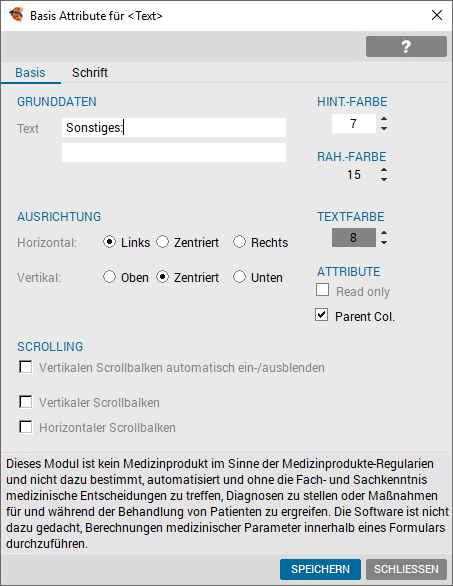The width and height of the screenshot is (453, 586).
Task: Increase the Rah.-Farbe value with up arrow
Action: click(x=384, y=170)
